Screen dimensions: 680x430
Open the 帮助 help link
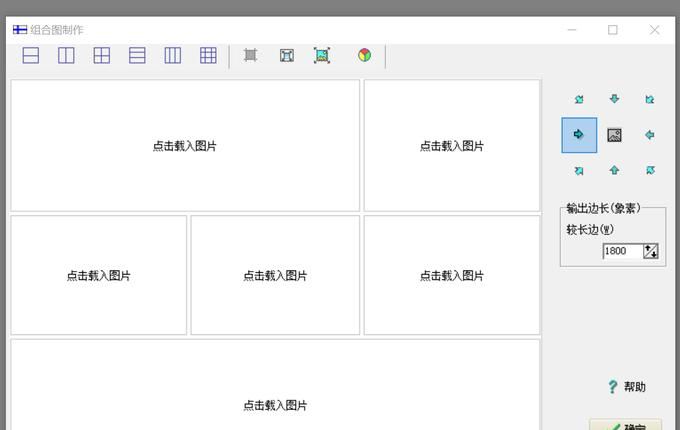627,387
